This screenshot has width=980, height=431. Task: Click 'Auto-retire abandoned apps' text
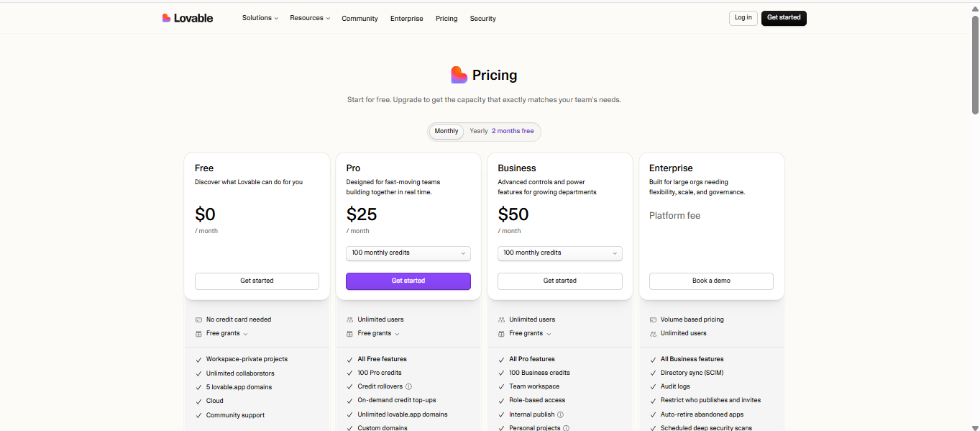[x=702, y=414]
